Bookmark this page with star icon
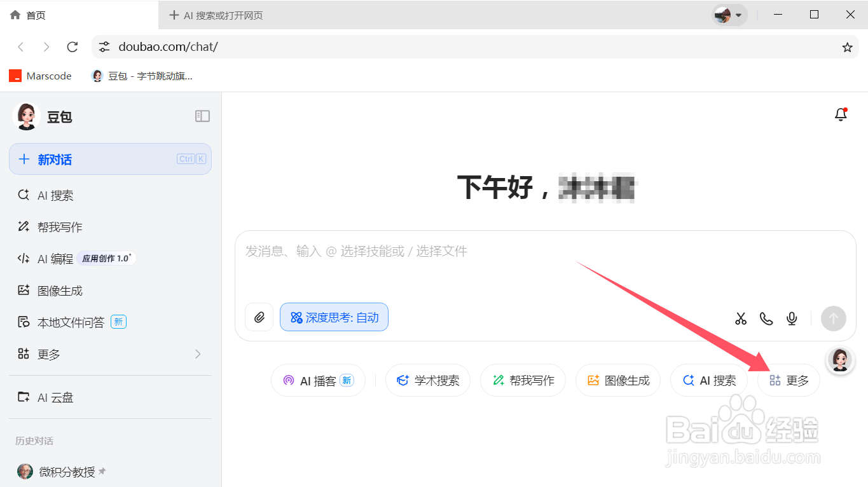The width and height of the screenshot is (868, 487). coord(847,47)
